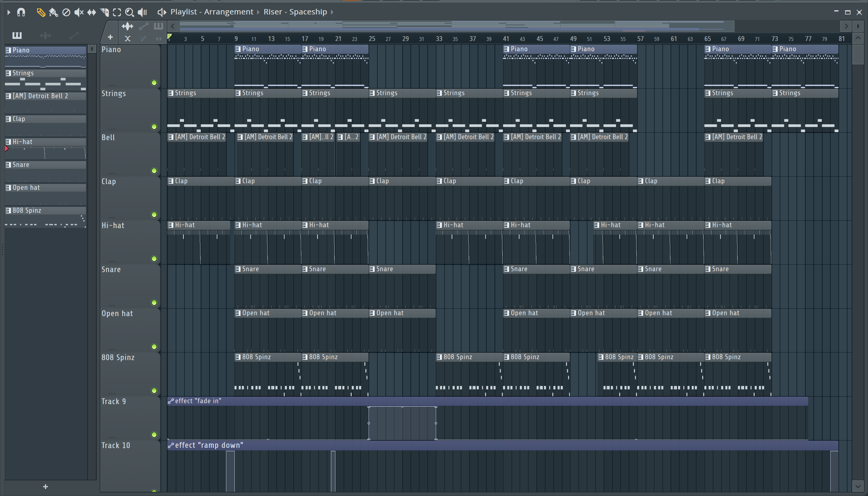
Task: Click the green playhead marker at bar 1
Action: (169, 36)
